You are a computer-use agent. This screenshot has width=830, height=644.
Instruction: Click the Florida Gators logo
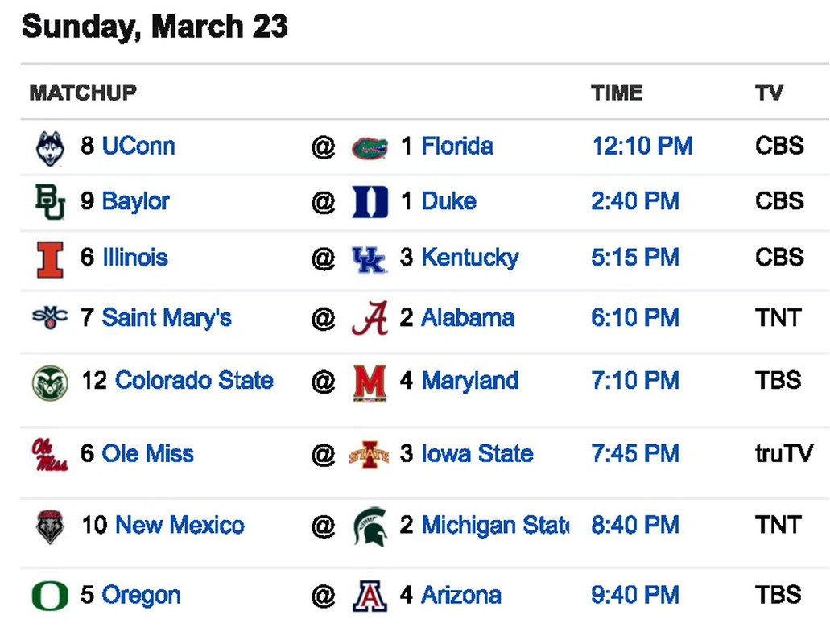coord(370,147)
